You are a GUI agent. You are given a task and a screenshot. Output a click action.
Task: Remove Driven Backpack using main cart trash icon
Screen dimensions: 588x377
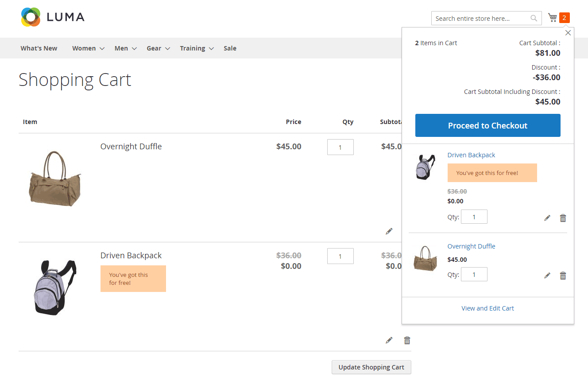pyautogui.click(x=407, y=340)
